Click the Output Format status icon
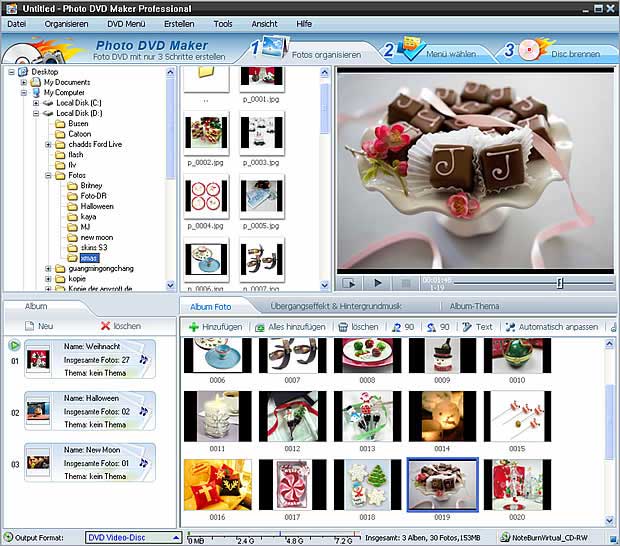This screenshot has width=620, height=546. click(x=8, y=537)
